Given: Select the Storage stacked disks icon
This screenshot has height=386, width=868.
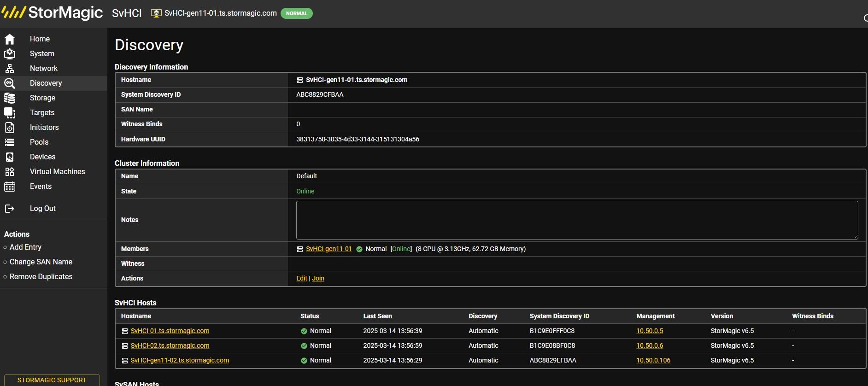Looking at the screenshot, I should [10, 98].
